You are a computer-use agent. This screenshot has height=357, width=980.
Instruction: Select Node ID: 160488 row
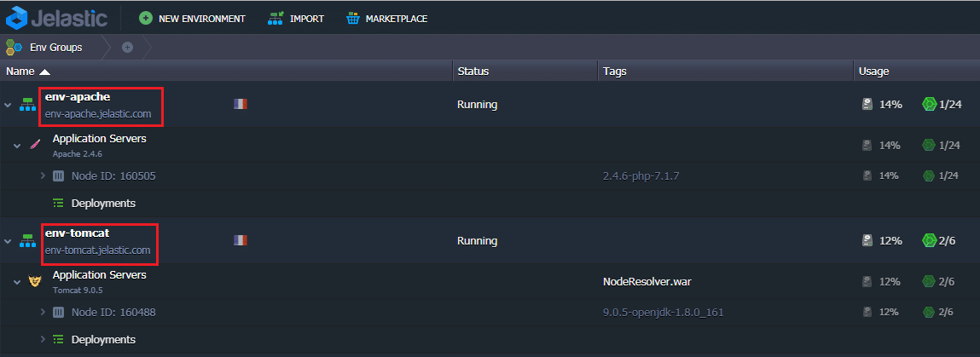(490, 312)
